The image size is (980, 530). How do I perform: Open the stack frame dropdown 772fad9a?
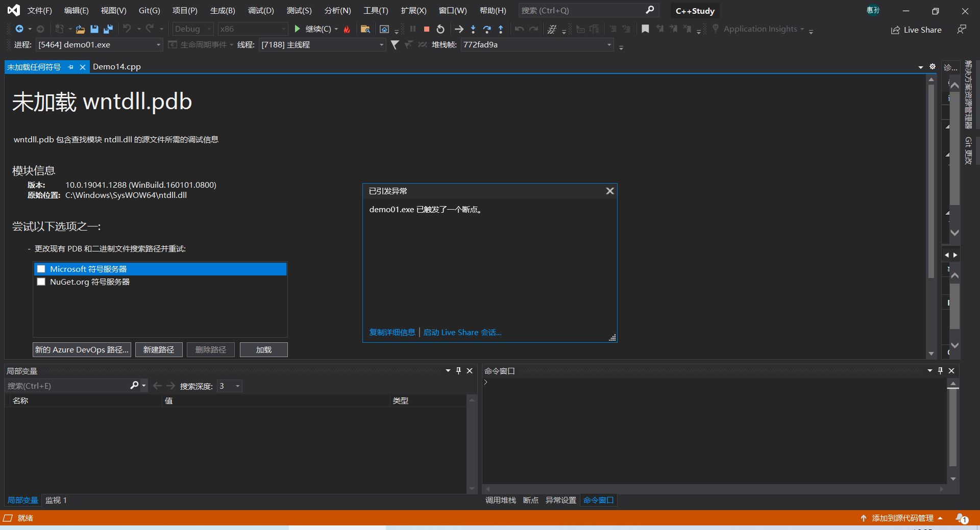(537, 45)
